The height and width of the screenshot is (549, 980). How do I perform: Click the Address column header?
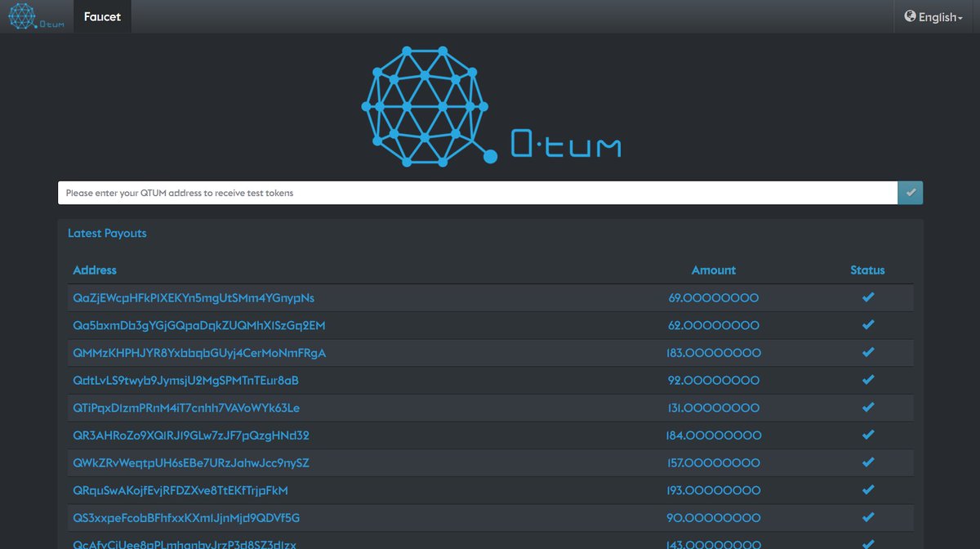coord(95,270)
